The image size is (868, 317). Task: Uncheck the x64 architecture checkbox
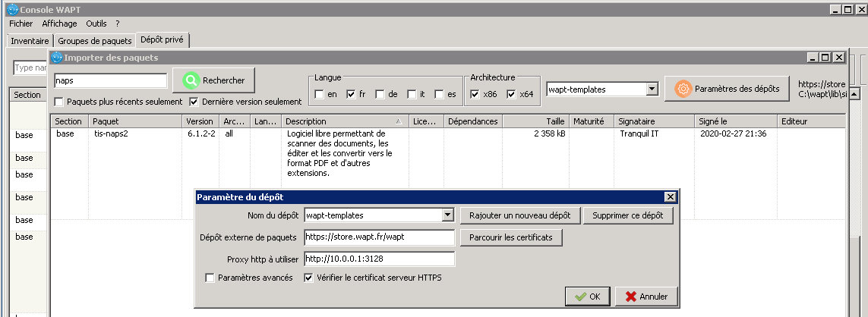(511, 95)
